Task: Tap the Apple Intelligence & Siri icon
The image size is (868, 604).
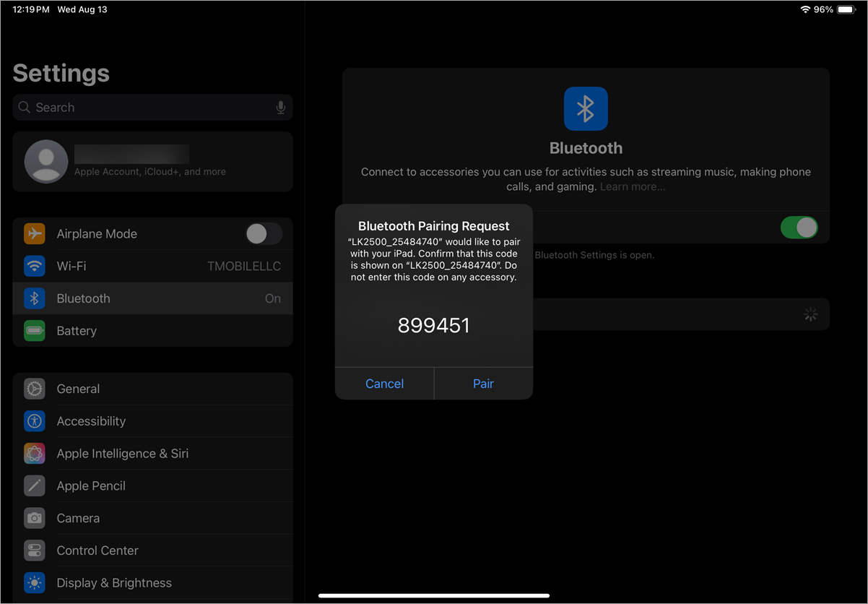Action: [x=35, y=454]
